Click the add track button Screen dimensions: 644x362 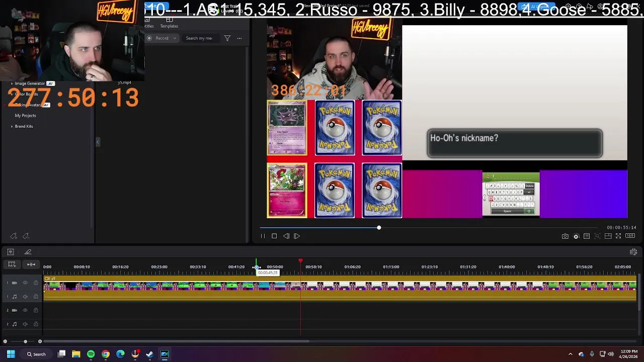click(x=12, y=264)
